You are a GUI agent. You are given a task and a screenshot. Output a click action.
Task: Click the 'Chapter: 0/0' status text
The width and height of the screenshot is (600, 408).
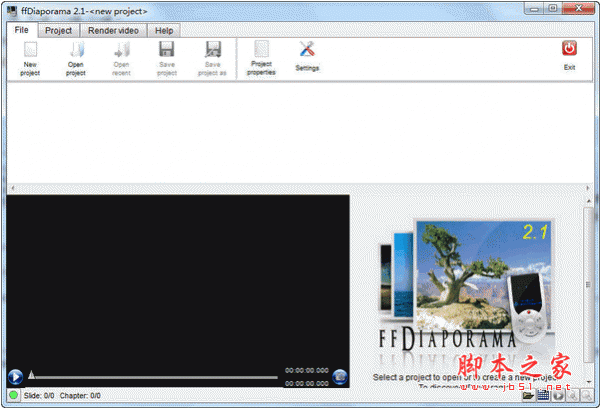pyautogui.click(x=80, y=395)
